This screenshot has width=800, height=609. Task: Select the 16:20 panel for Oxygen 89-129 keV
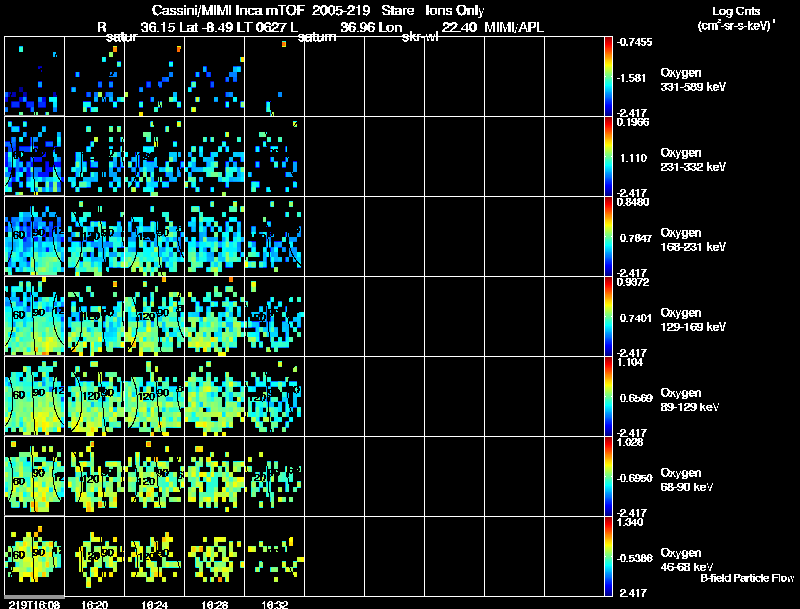(95, 397)
